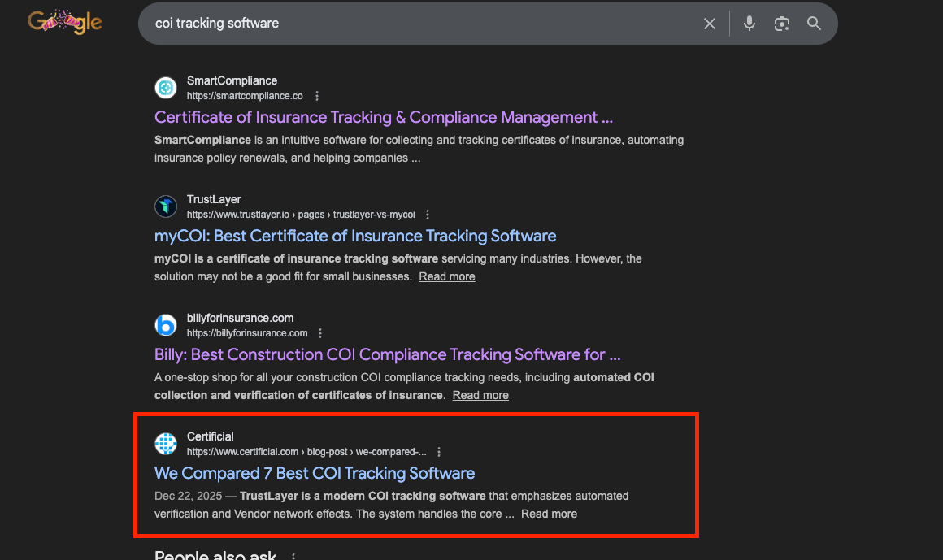Open billyforinsurance.com favicon icon

click(166, 325)
